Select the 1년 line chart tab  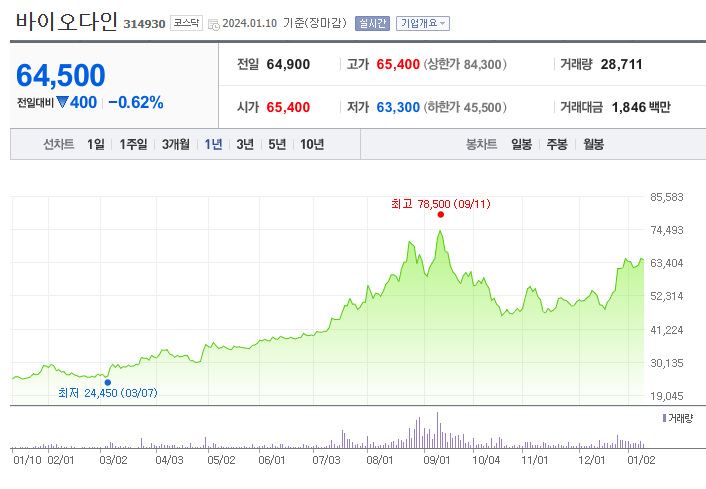(213, 144)
